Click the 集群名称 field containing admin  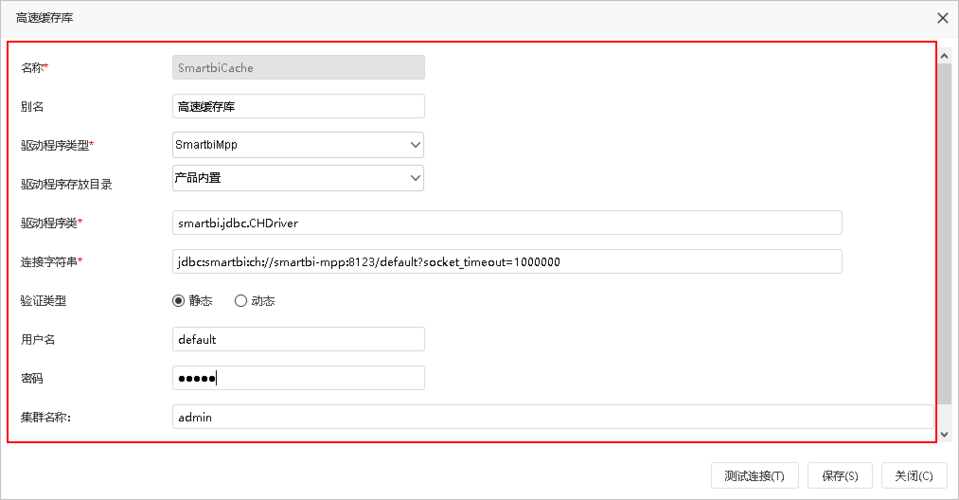553,417
